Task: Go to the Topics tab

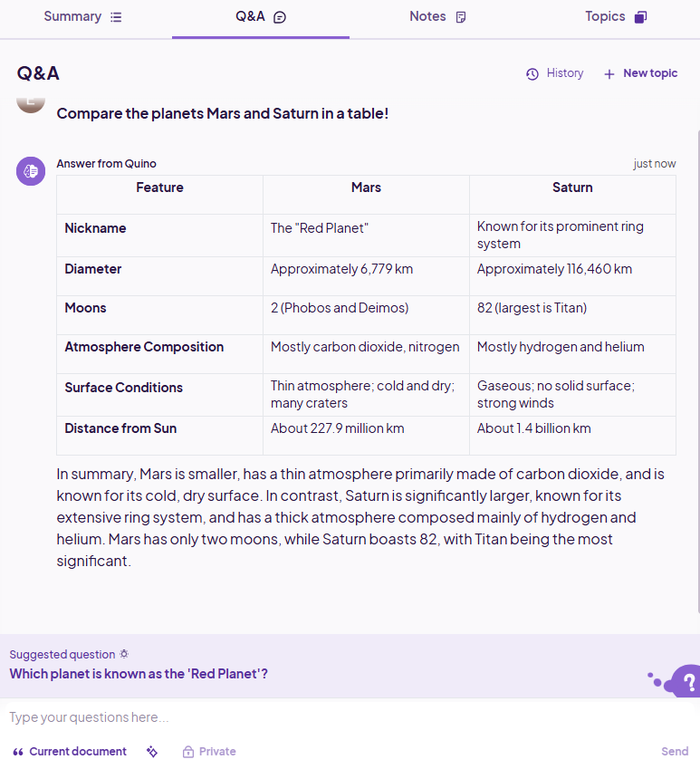Action: (x=616, y=17)
